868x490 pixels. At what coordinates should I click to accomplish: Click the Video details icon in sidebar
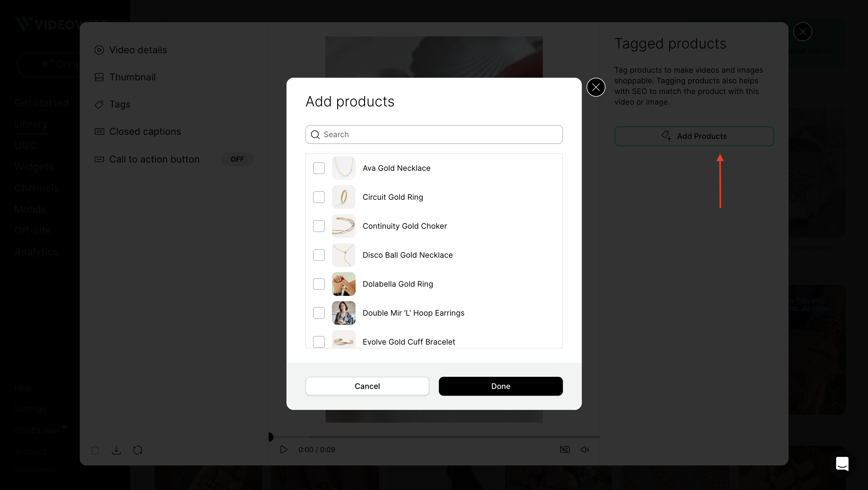point(98,50)
